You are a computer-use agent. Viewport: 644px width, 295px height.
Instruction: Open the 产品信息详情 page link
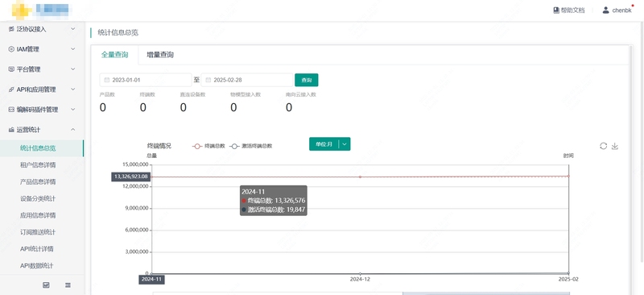coord(38,181)
